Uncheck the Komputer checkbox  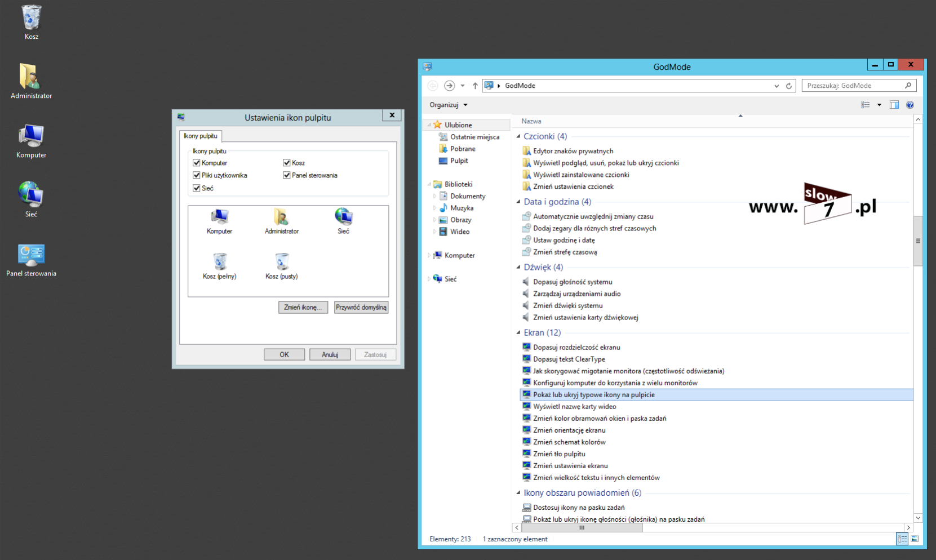[197, 163]
